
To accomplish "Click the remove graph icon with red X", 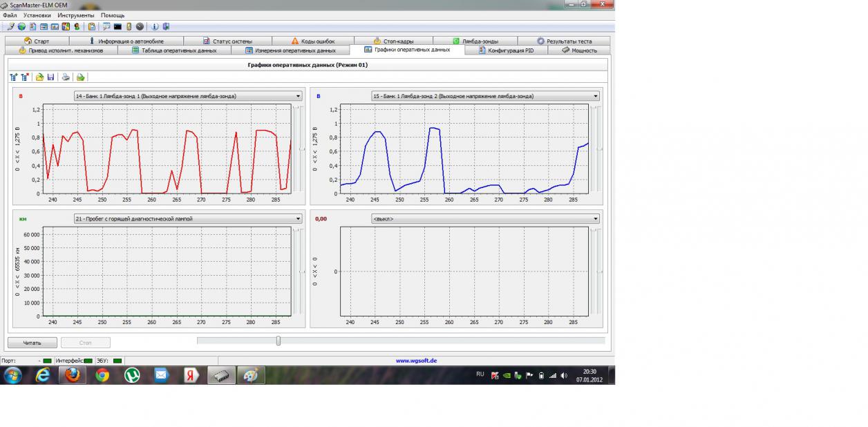I will point(25,77).
